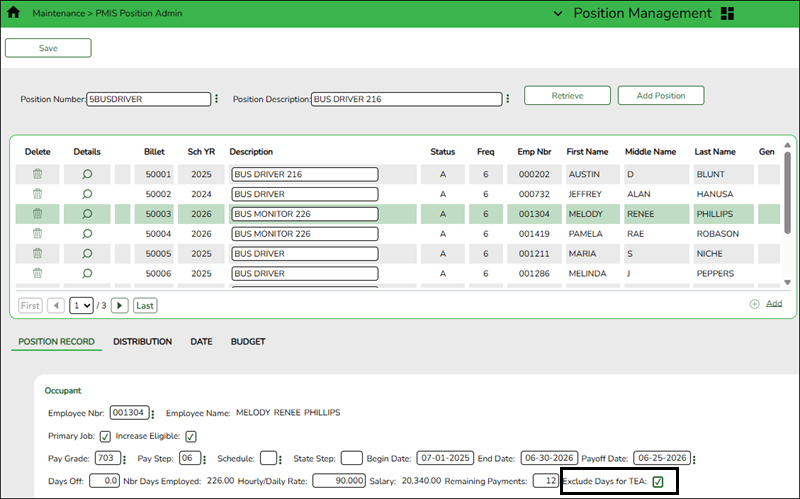800x499 pixels.
Task: Go to the Home icon
Action: (14, 13)
